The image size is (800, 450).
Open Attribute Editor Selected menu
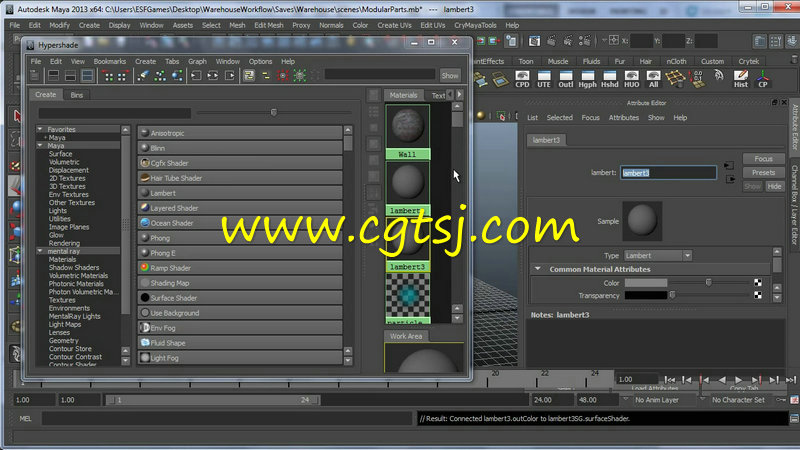click(559, 117)
